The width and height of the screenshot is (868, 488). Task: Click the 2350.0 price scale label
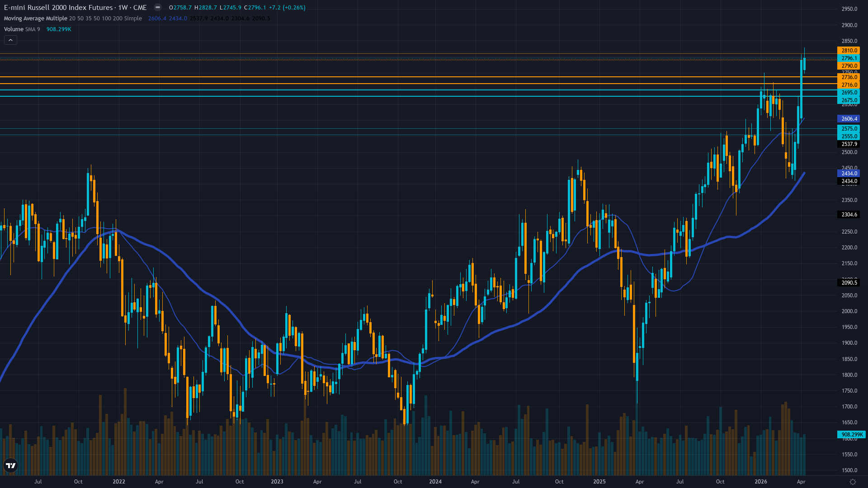click(x=849, y=200)
